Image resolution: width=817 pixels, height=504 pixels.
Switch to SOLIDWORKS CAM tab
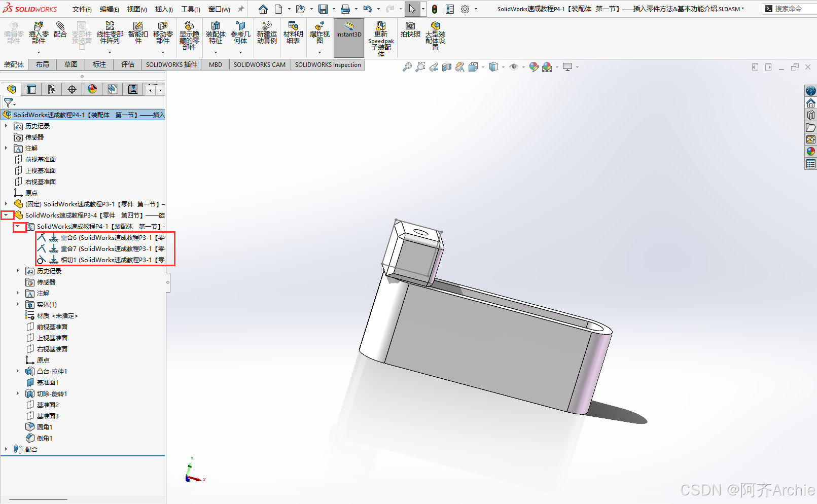pos(260,64)
